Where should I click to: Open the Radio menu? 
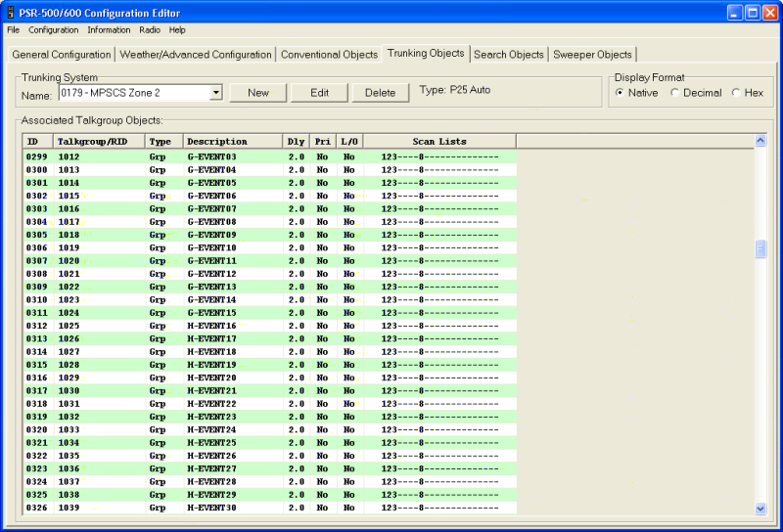tap(149, 30)
